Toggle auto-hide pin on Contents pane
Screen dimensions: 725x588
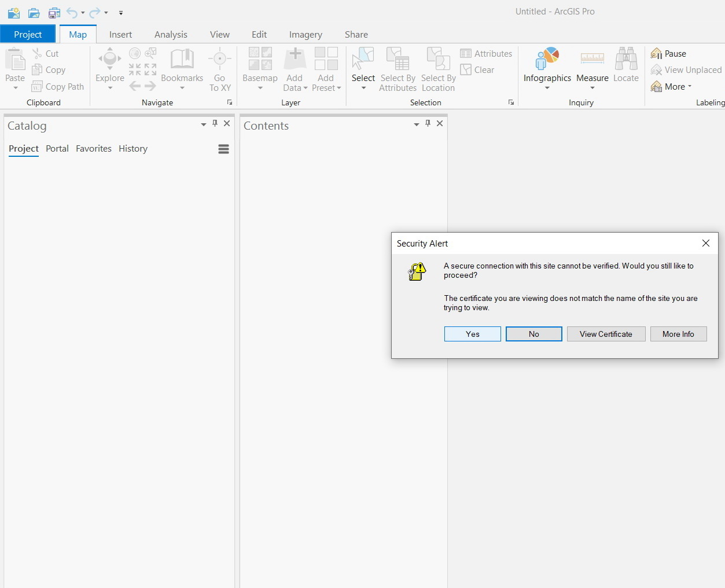tap(428, 123)
